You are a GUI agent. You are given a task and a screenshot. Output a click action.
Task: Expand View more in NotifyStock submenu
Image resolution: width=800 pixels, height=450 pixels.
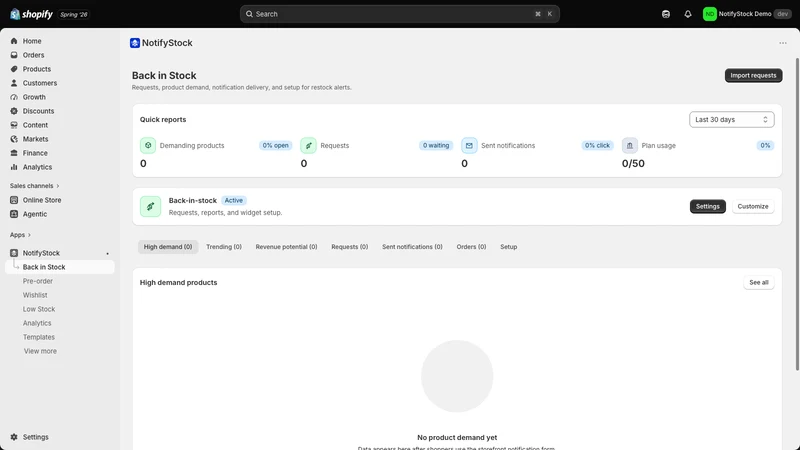pos(40,351)
